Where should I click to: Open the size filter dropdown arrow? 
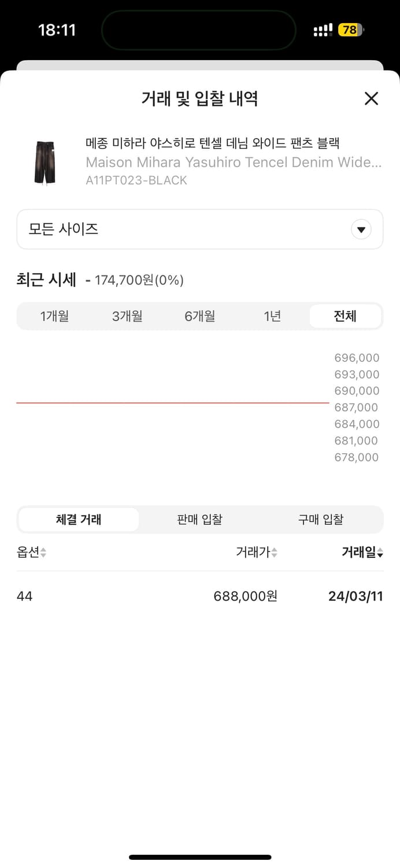click(x=361, y=229)
